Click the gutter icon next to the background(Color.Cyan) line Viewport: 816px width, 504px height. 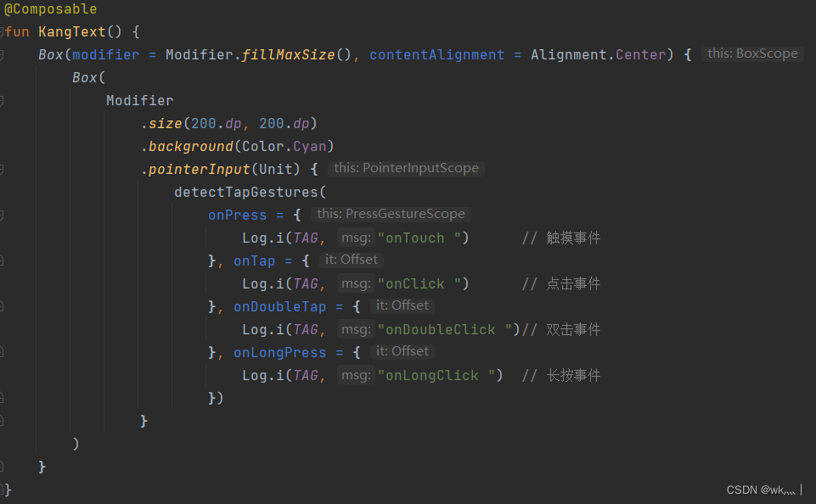pos(5,146)
